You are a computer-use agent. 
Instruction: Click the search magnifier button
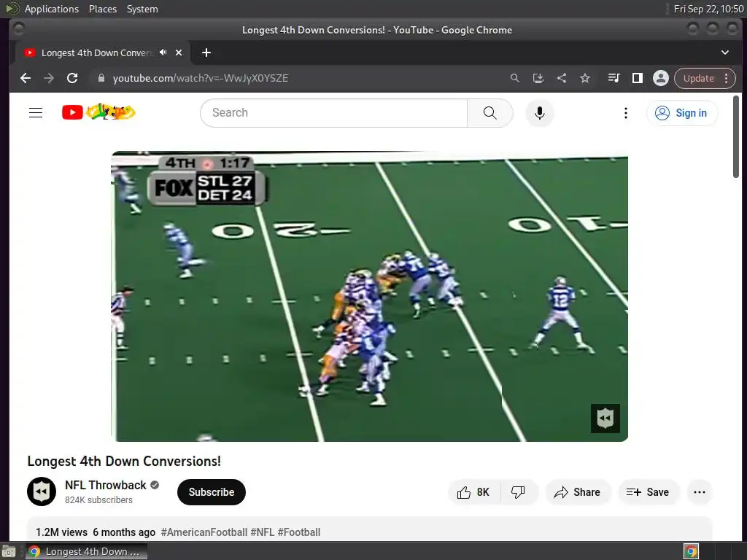click(489, 113)
